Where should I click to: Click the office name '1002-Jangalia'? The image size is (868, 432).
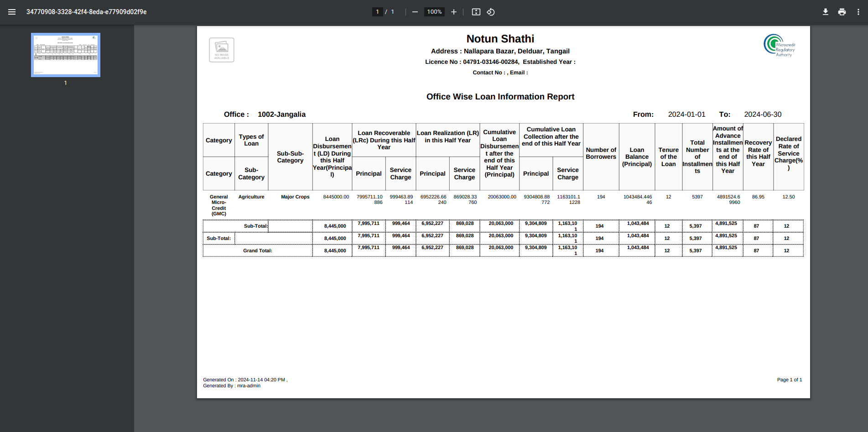[281, 115]
